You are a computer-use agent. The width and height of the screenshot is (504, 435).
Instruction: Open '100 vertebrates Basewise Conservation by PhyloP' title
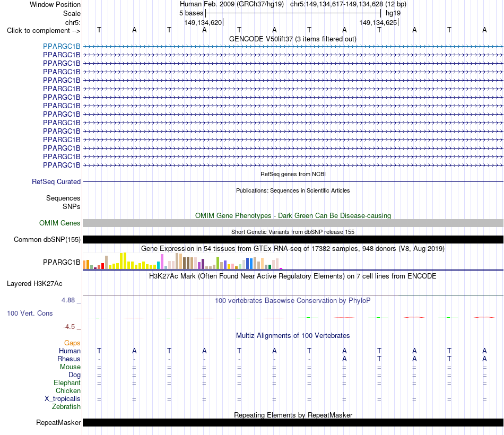click(293, 301)
